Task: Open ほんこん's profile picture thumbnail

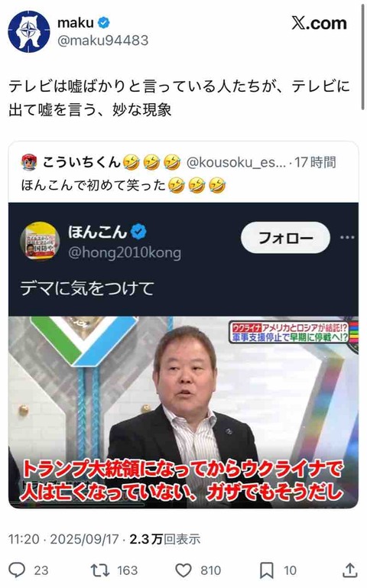Action: (40, 241)
